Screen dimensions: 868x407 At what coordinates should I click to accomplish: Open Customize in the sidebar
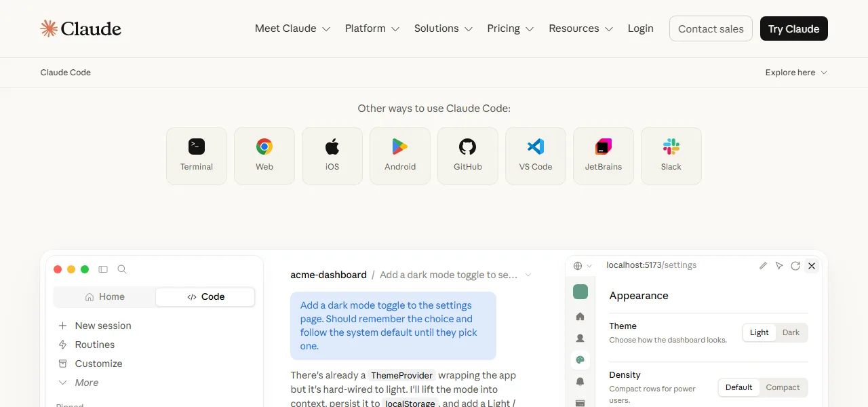[x=91, y=364]
